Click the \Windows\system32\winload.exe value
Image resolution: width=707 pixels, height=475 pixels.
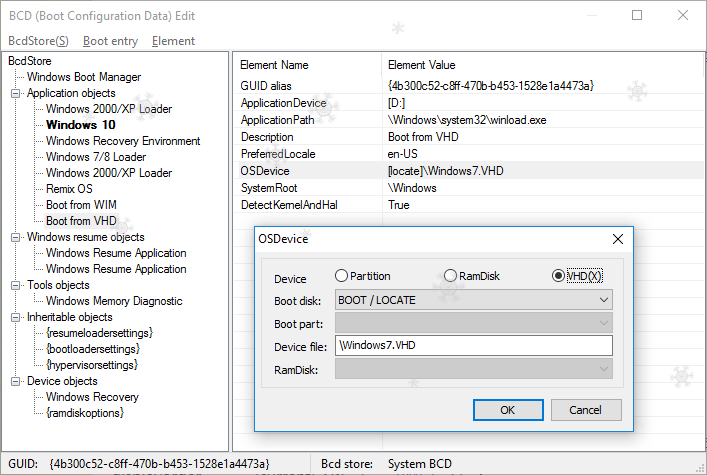467,120
